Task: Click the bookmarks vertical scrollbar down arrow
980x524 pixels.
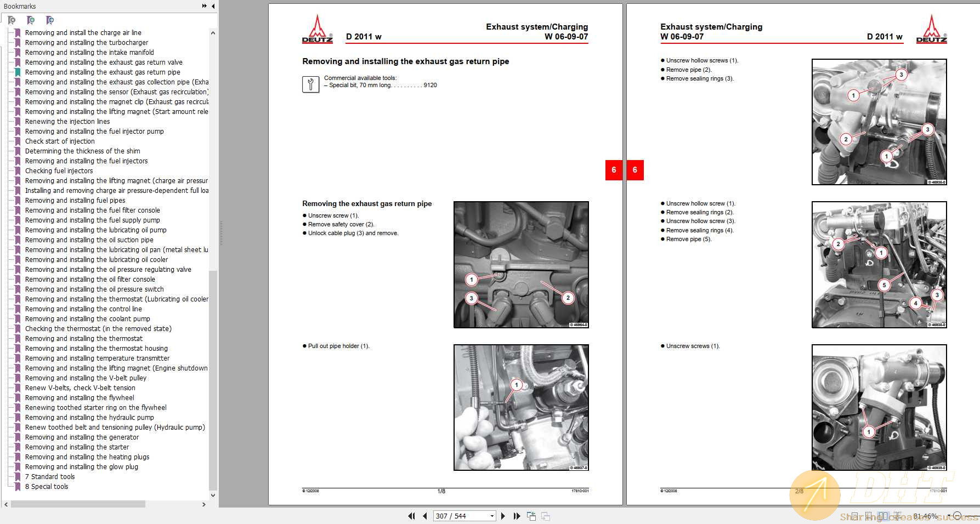Action: click(213, 495)
